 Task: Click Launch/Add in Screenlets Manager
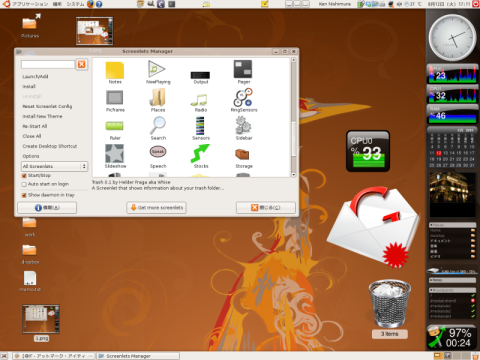tap(35, 77)
